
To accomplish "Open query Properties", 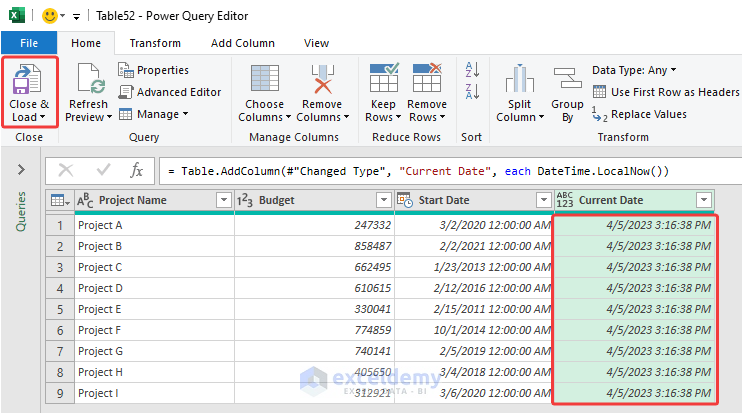I will 153,70.
